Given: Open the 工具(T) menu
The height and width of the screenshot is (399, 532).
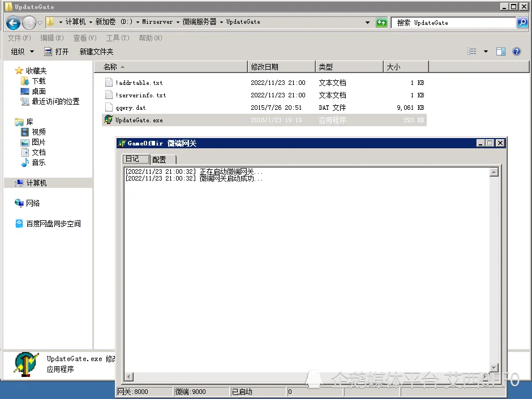Looking at the screenshot, I should click(118, 38).
